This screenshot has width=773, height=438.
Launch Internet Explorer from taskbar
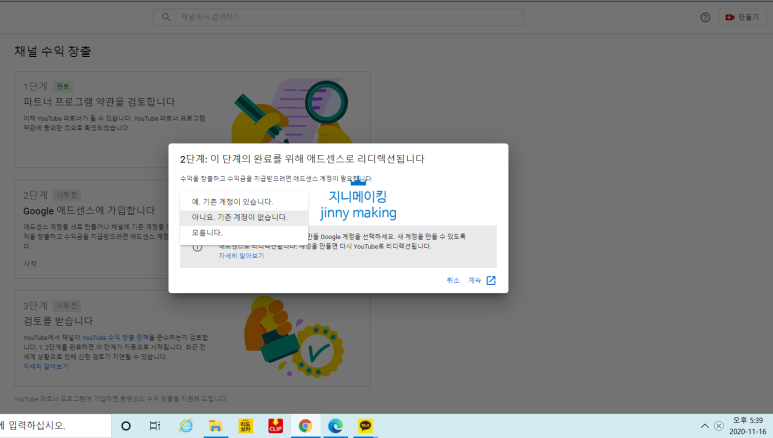click(x=186, y=426)
